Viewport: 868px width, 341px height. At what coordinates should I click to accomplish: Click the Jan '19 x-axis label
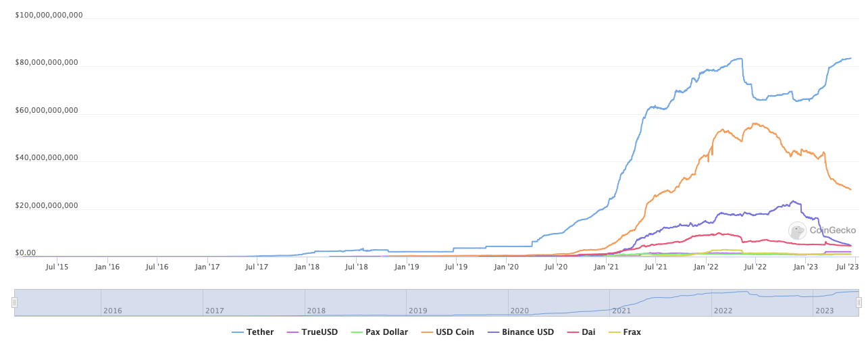(x=407, y=267)
